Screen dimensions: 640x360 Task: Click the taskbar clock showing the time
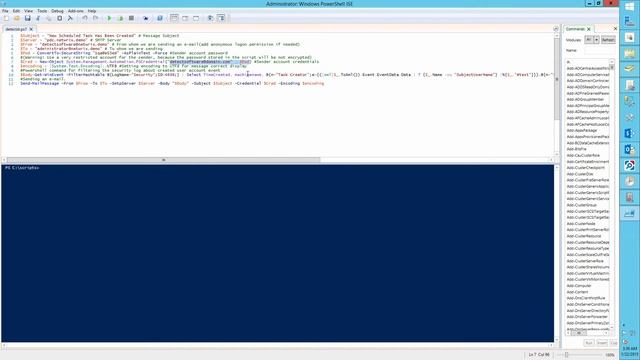point(630,351)
